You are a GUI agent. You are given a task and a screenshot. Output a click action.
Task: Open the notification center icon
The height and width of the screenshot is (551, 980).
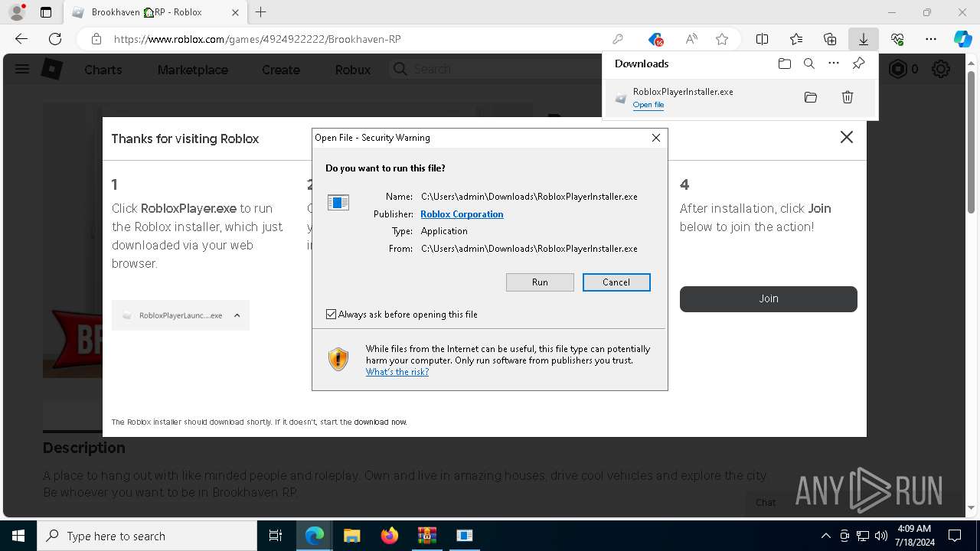coord(955,536)
